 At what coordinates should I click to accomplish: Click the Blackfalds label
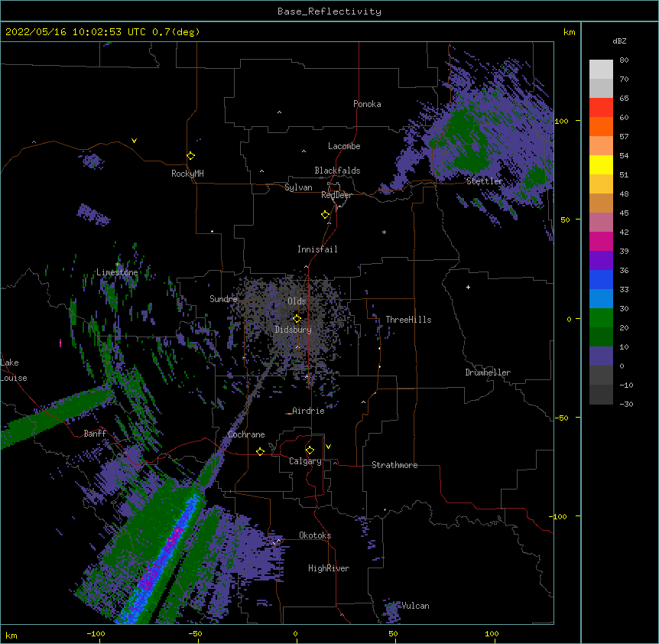(x=337, y=171)
